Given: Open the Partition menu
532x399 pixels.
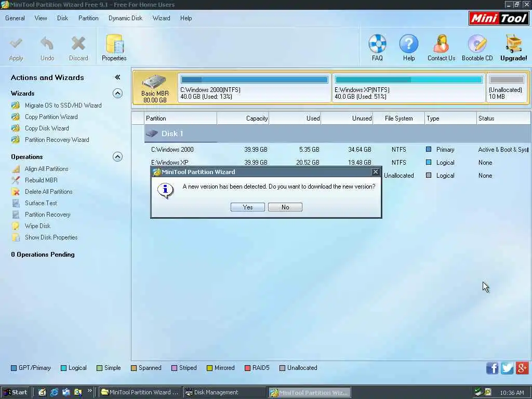Looking at the screenshot, I should click(x=88, y=18).
